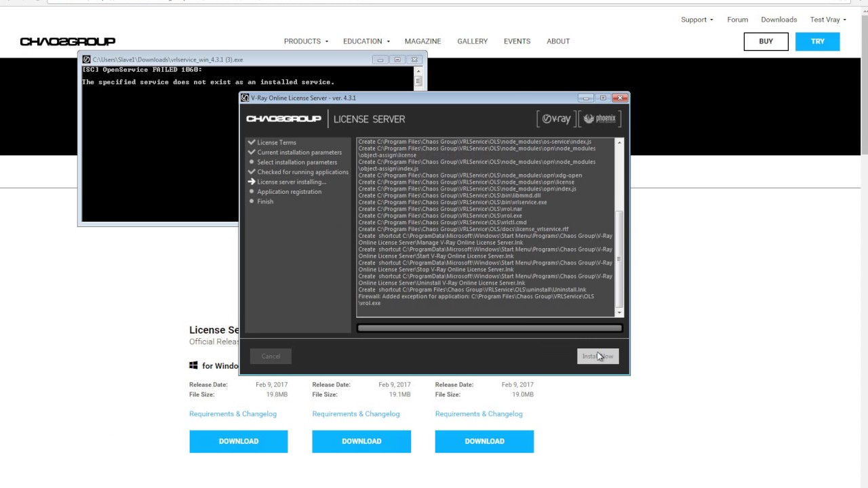Click the Chaos Group website logo

pyautogui.click(x=68, y=41)
